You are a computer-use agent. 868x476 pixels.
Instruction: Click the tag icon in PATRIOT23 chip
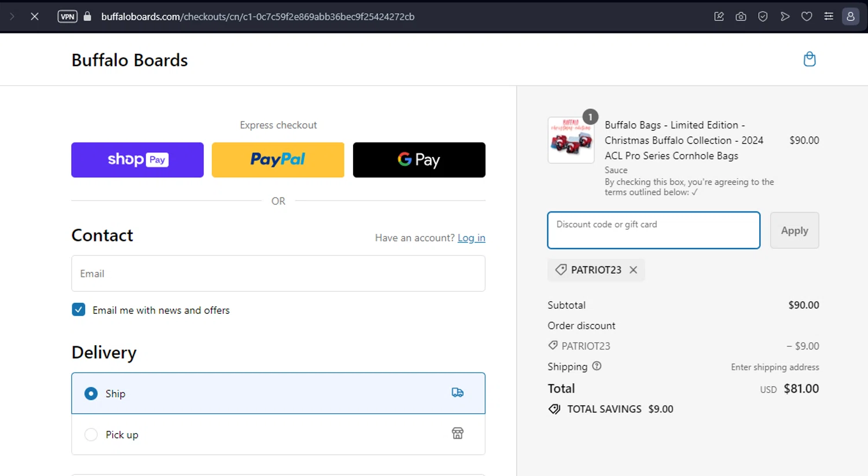click(x=561, y=270)
